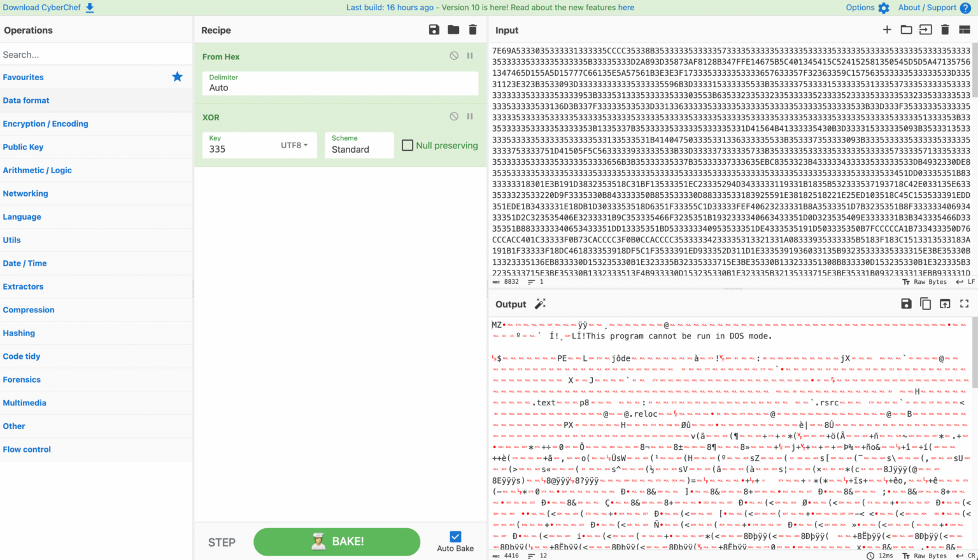Open file as input icon

925,30
